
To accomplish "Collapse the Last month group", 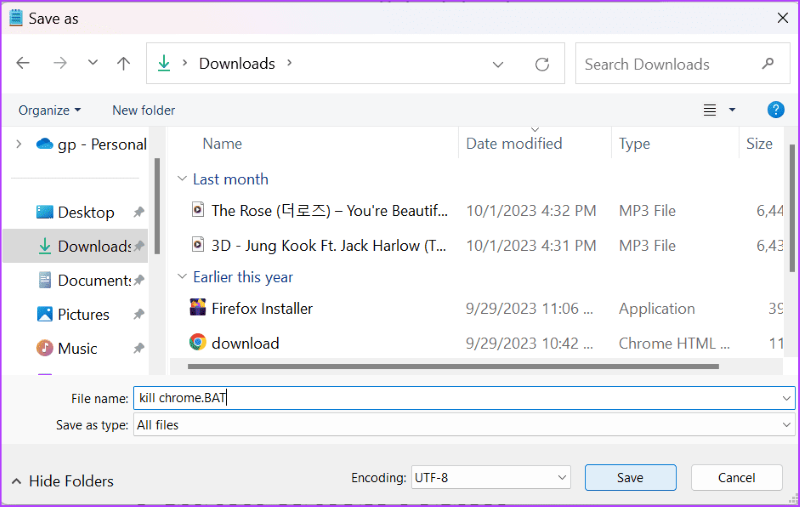I will pos(182,179).
